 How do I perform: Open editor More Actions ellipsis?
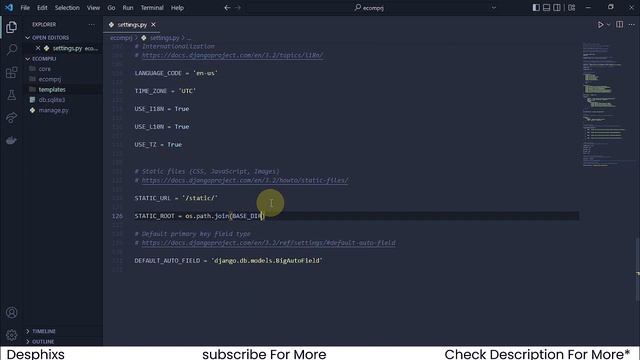[631, 24]
